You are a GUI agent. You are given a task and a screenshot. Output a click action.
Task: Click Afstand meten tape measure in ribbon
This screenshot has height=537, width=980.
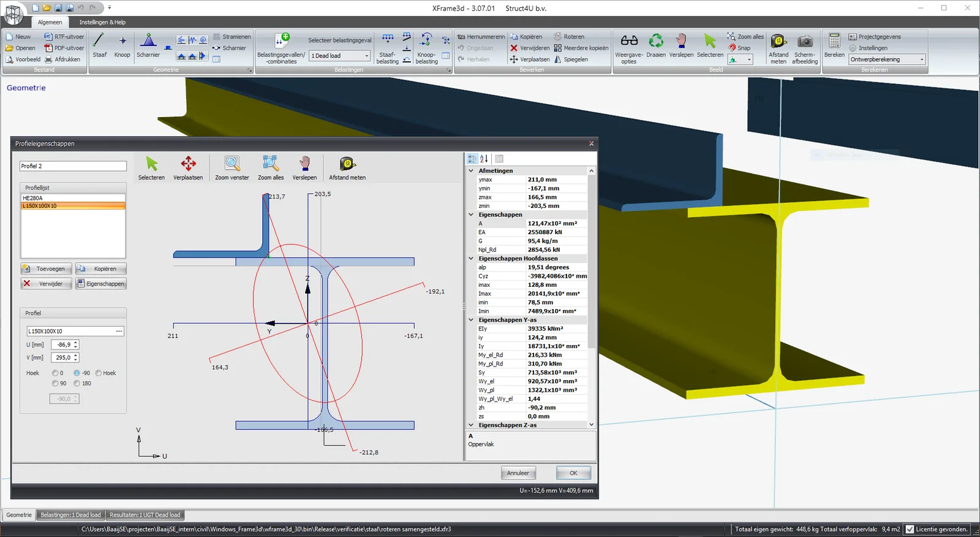coord(778,48)
